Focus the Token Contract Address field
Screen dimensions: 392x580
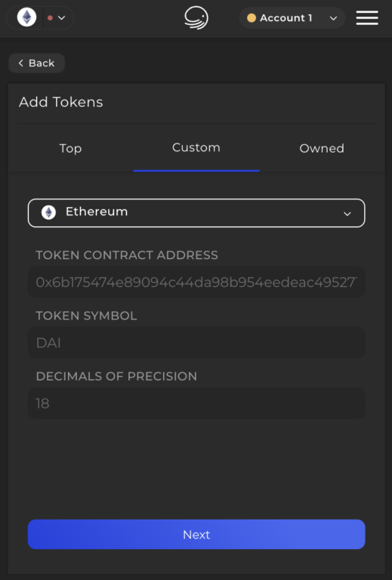[196, 282]
